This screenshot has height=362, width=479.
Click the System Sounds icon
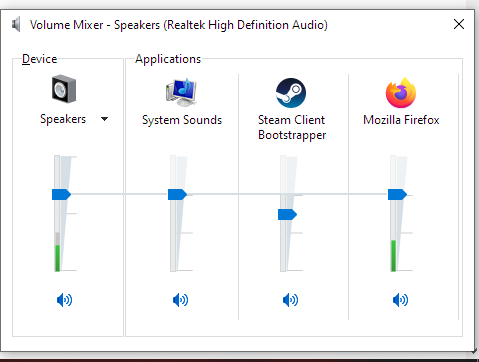181,92
